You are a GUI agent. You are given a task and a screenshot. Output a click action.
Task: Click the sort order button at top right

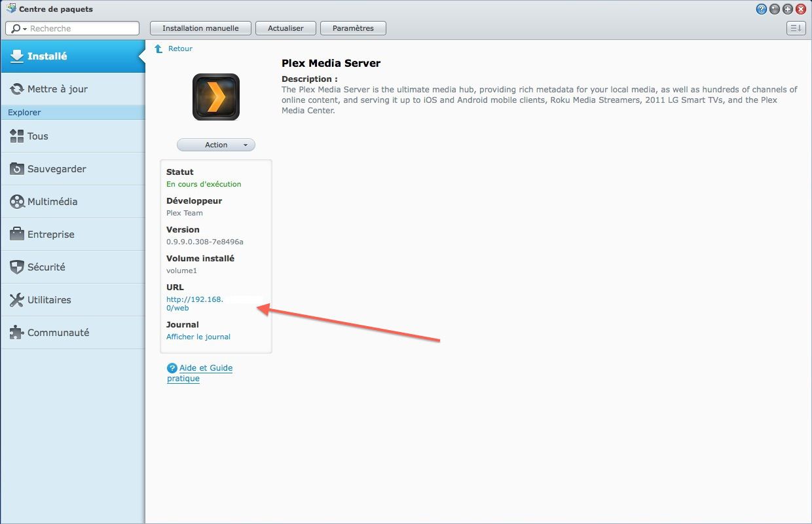[796, 28]
